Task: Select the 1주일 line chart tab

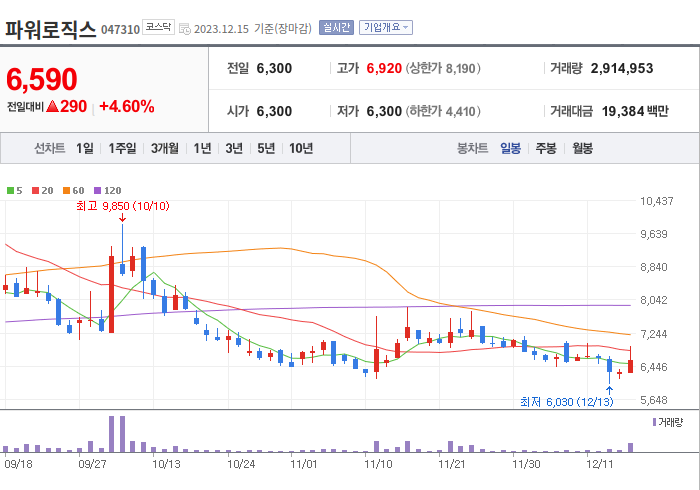Action: (122, 148)
